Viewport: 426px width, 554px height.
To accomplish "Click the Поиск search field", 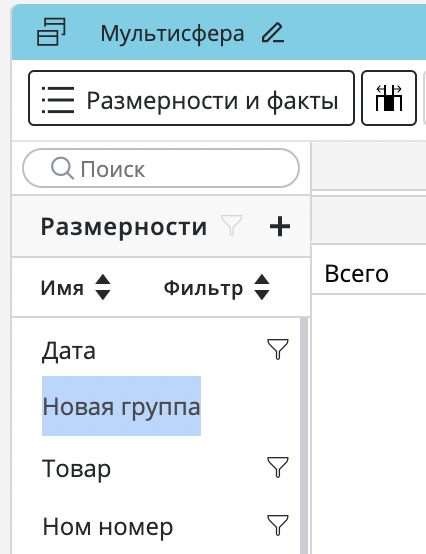I will (x=161, y=168).
